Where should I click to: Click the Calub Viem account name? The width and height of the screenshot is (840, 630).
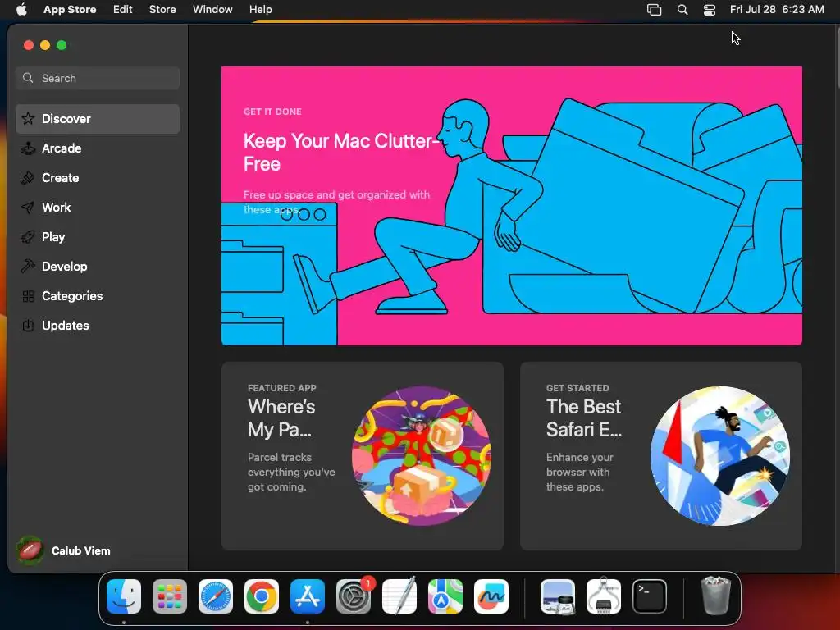coord(81,550)
